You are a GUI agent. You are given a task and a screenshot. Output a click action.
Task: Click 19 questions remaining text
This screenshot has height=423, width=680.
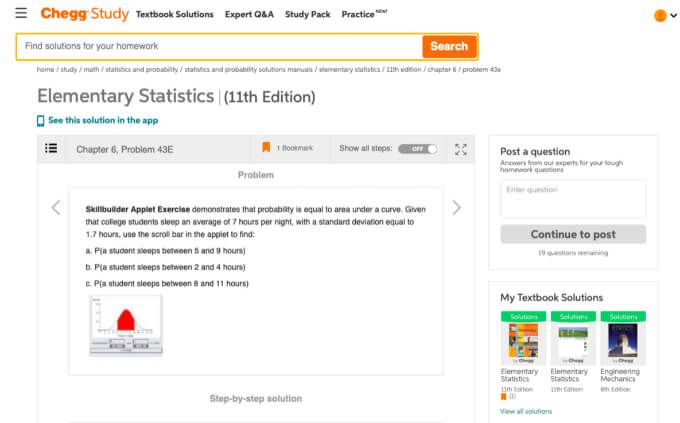tap(573, 253)
